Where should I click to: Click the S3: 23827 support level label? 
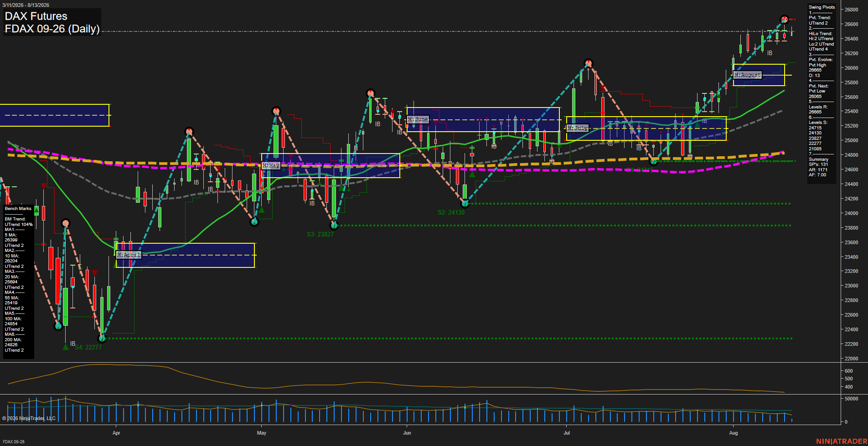click(x=320, y=234)
